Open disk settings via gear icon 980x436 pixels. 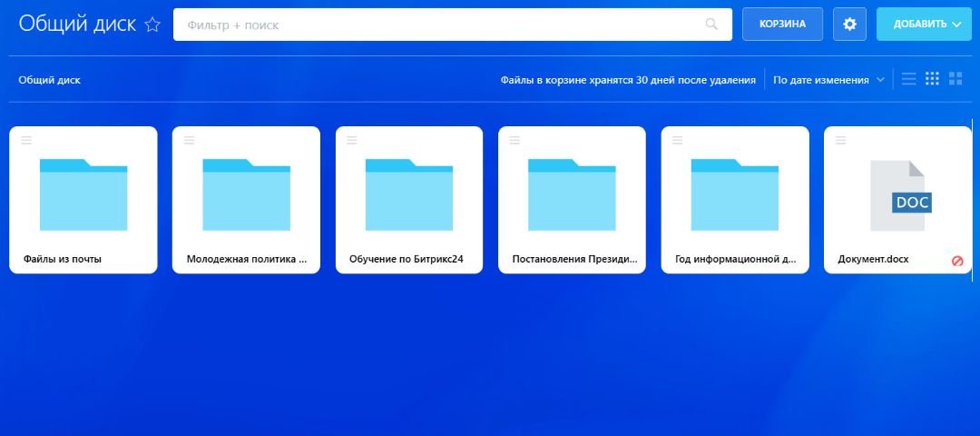click(x=849, y=25)
